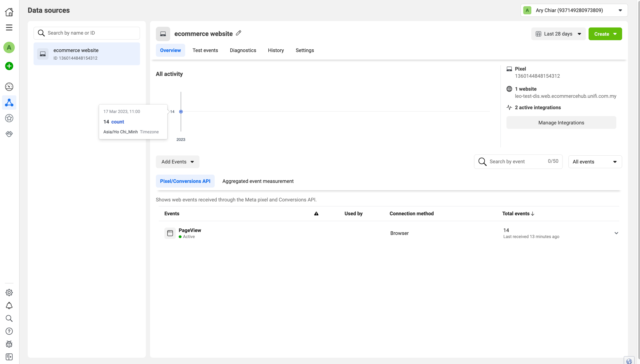
Task: Click the chart data point at 14
Action: coord(181,112)
